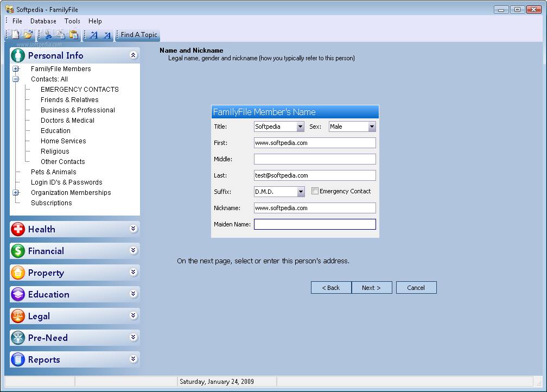
Task: Select Friends & Relatives in the tree
Action: click(69, 100)
